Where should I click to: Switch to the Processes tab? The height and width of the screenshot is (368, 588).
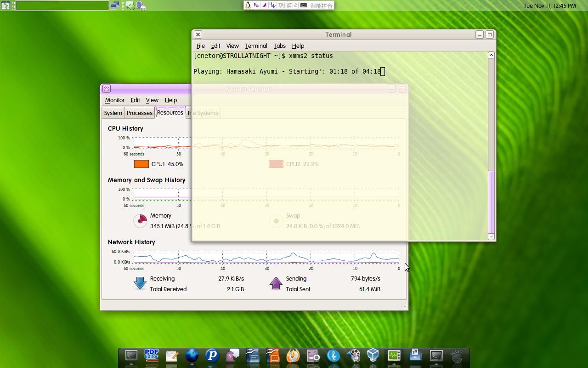point(140,113)
